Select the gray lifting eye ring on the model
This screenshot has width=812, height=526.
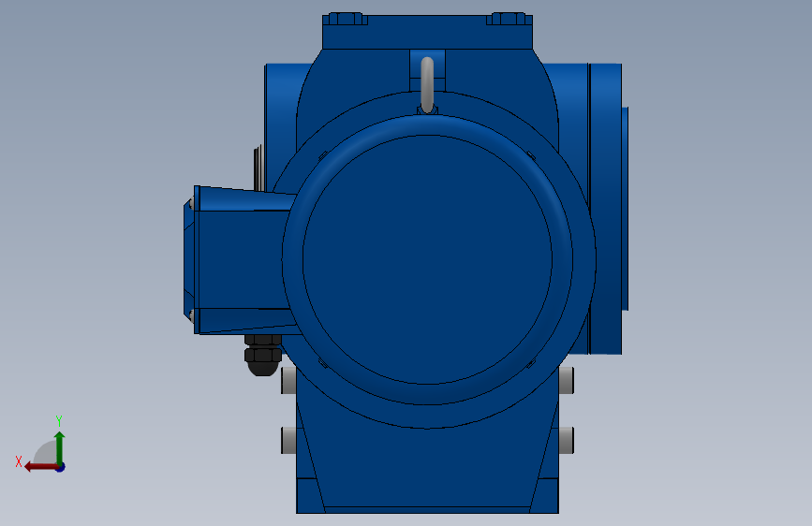pos(427,85)
